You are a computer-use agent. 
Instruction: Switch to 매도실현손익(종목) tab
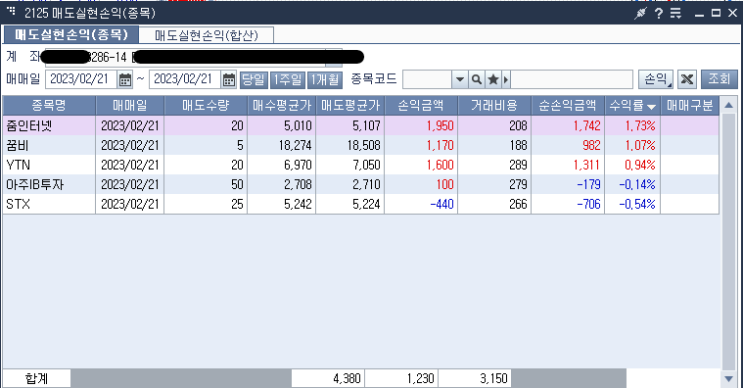[71, 35]
